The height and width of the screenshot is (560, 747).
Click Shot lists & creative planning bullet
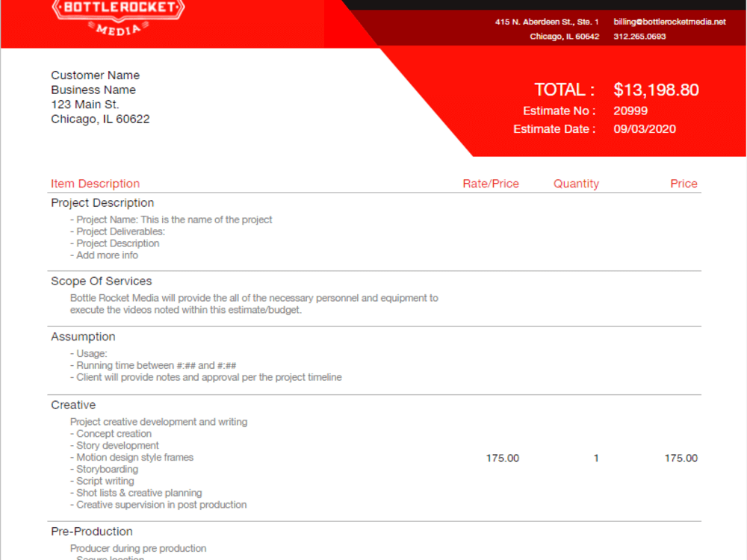pos(136,494)
